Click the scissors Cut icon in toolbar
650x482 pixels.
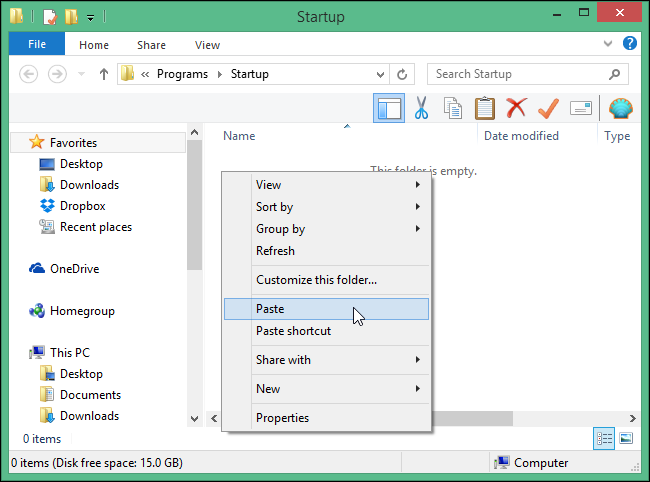pyautogui.click(x=421, y=108)
